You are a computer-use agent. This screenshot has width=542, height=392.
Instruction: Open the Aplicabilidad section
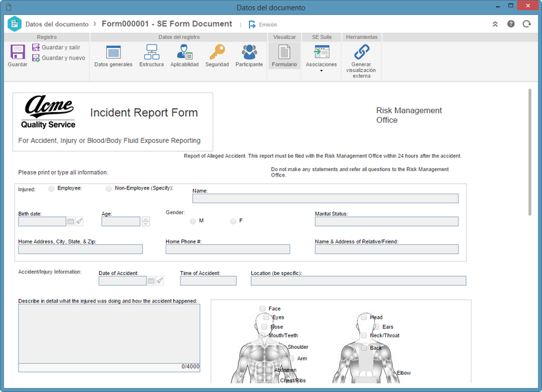tap(185, 56)
